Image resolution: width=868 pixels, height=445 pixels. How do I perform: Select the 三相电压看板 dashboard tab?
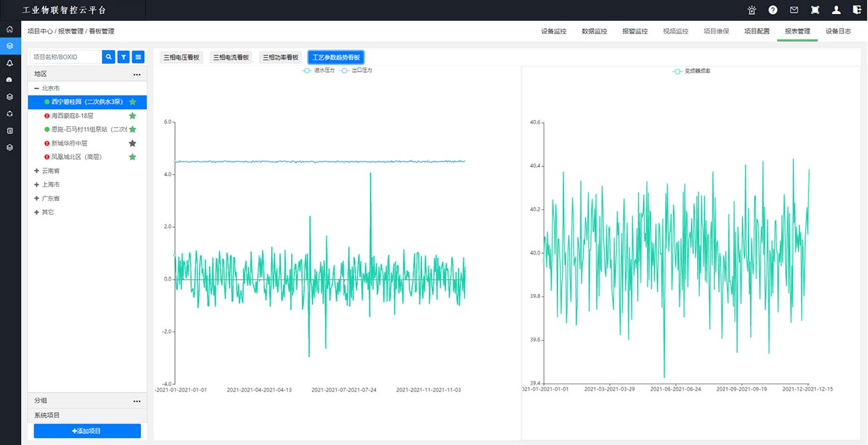pyautogui.click(x=182, y=57)
